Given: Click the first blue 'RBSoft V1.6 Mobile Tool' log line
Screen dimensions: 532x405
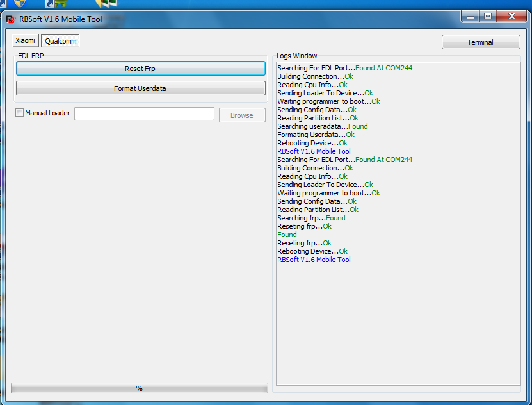Looking at the screenshot, I should 314,151.
